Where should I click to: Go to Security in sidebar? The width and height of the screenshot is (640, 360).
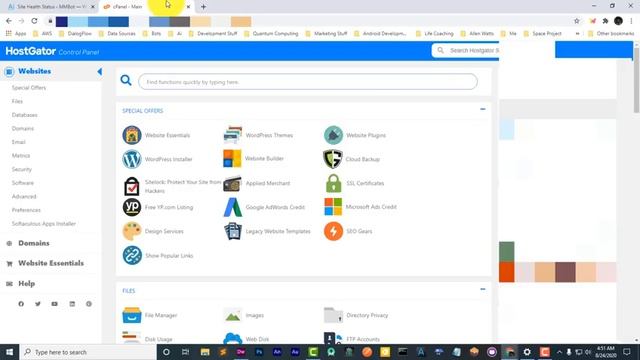22,169
